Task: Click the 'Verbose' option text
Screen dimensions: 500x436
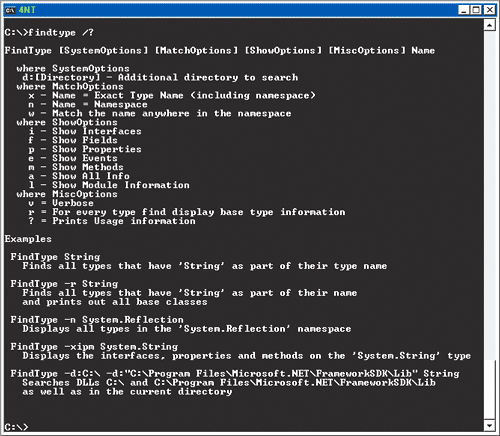Action: pyautogui.click(x=73, y=203)
